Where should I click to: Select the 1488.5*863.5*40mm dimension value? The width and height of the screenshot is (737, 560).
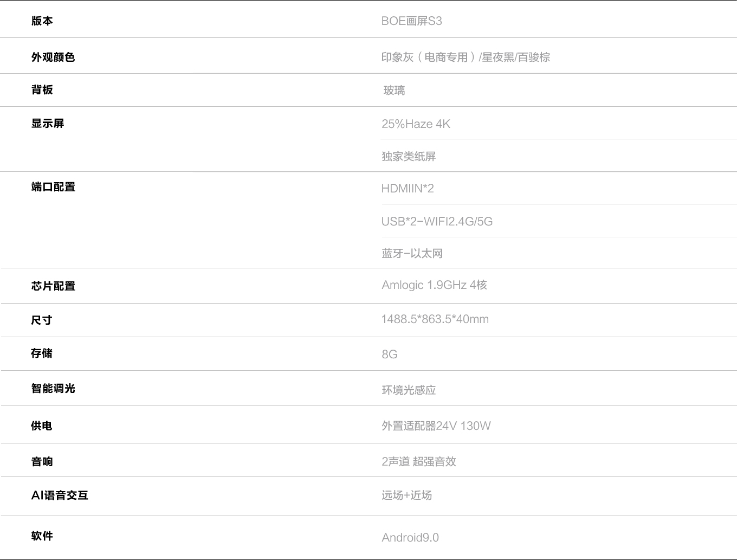[x=435, y=319]
